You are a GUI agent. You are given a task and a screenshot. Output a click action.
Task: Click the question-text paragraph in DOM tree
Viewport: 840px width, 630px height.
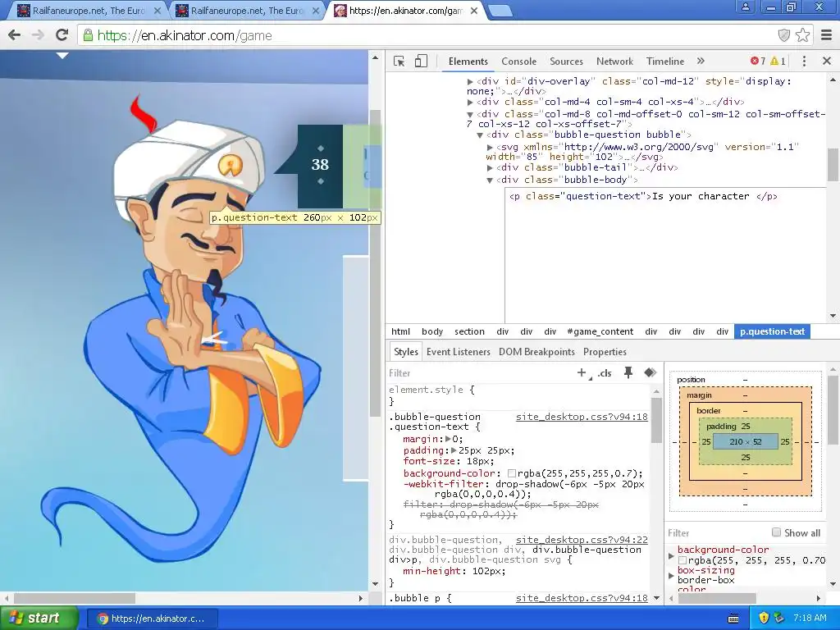(643, 196)
